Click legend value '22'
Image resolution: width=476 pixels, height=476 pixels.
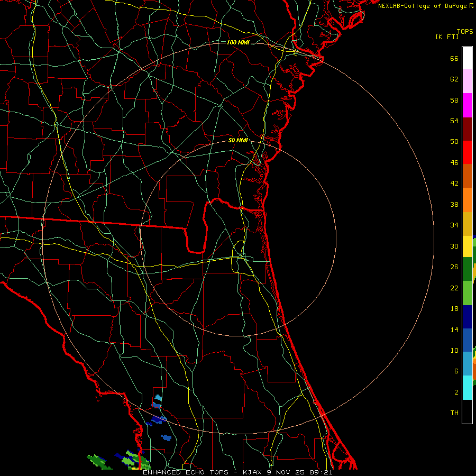pyautogui.click(x=454, y=288)
